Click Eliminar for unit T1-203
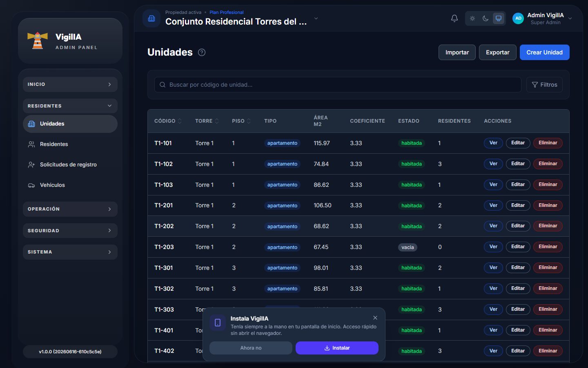Screen dimensions: 588x368 click(x=548, y=247)
